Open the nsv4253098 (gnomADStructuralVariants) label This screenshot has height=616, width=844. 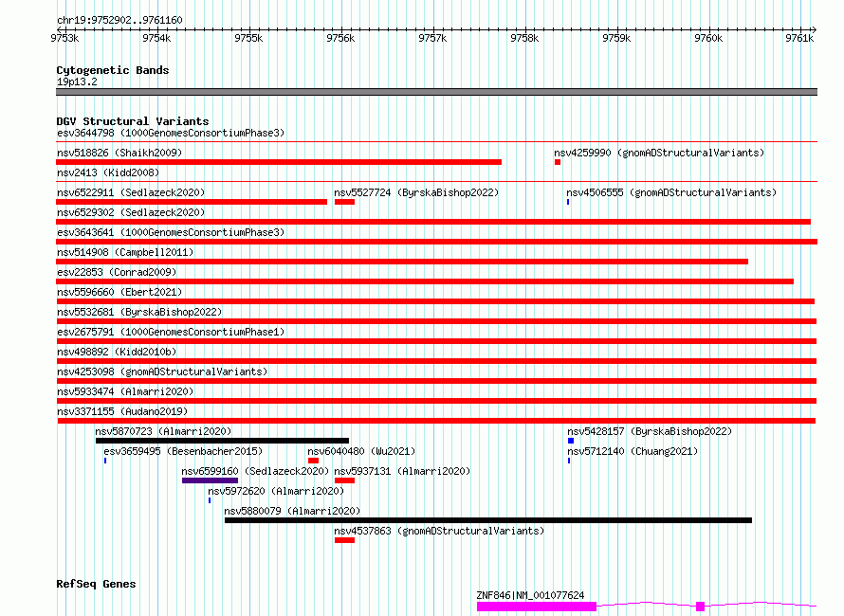click(x=162, y=371)
